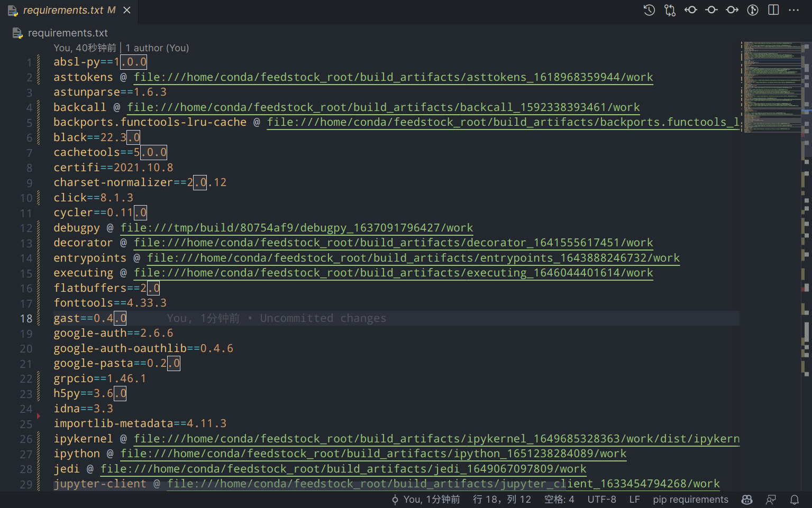Open the More Actions ellipsis menu

tap(793, 10)
